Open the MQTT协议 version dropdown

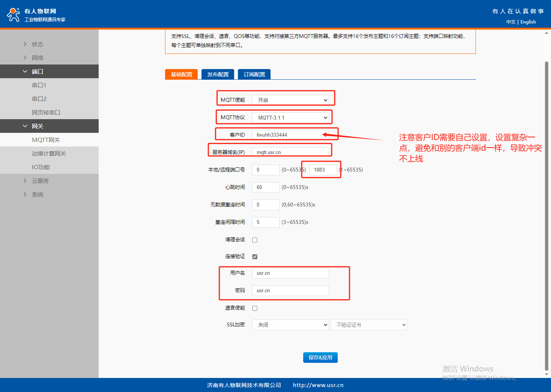pyautogui.click(x=291, y=118)
